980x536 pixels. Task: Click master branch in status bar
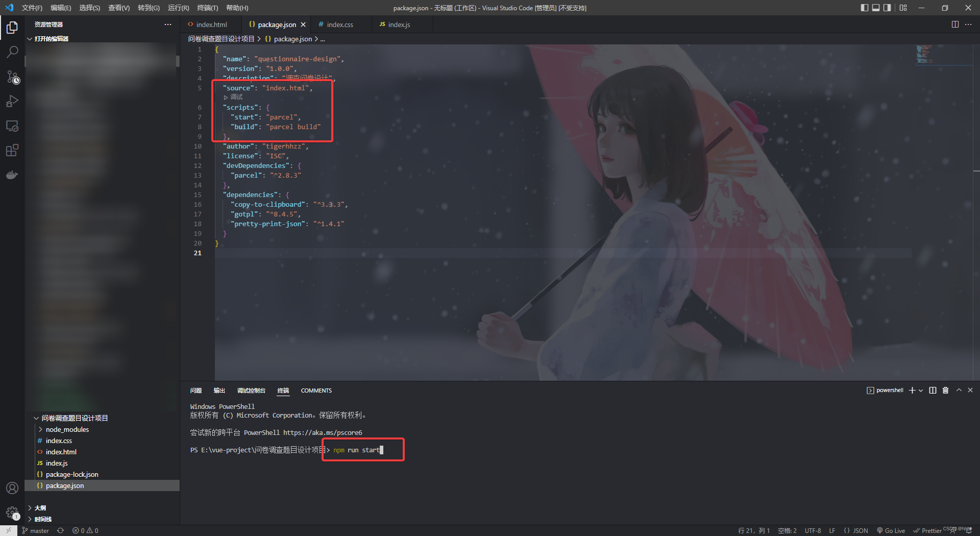pyautogui.click(x=36, y=531)
